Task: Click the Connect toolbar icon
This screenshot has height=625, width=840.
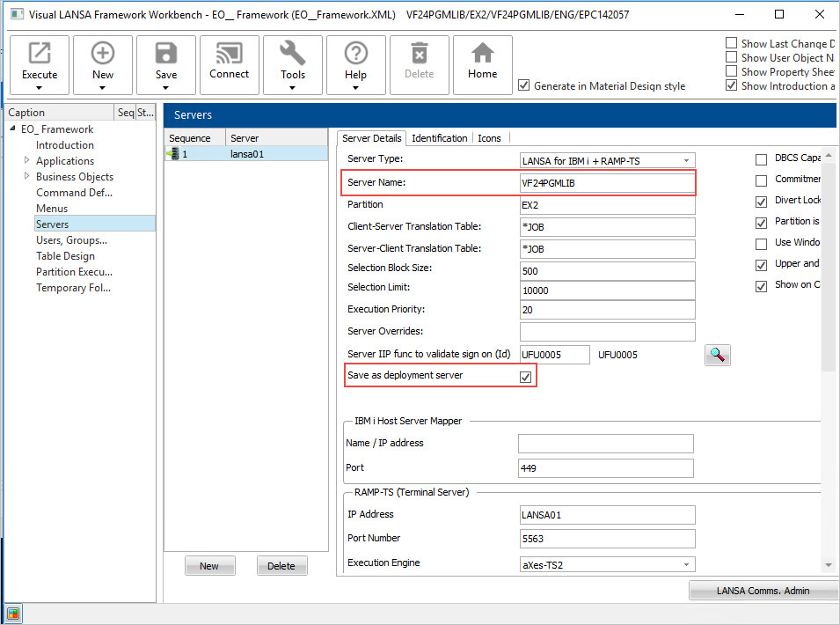Action: tap(230, 55)
